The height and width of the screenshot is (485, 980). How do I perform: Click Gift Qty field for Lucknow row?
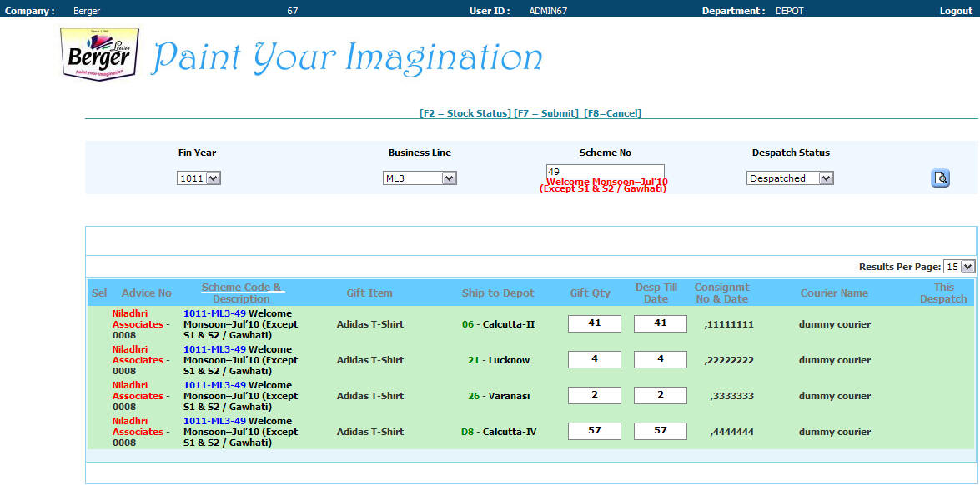[595, 359]
